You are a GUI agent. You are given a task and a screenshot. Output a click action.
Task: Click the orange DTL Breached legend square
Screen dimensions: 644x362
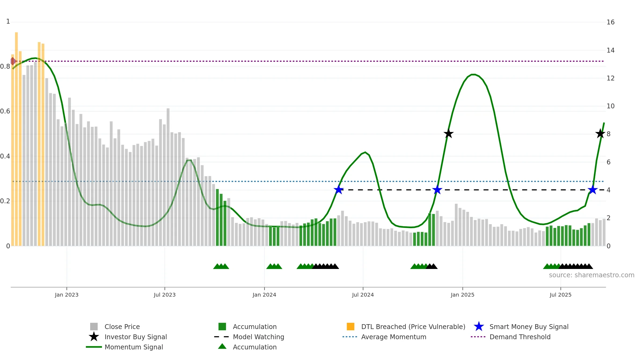pyautogui.click(x=350, y=327)
